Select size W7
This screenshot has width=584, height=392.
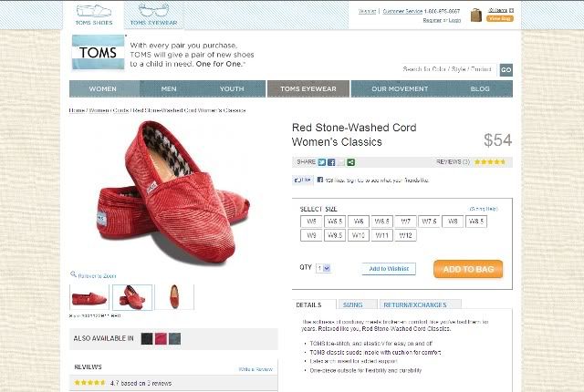[405, 222]
